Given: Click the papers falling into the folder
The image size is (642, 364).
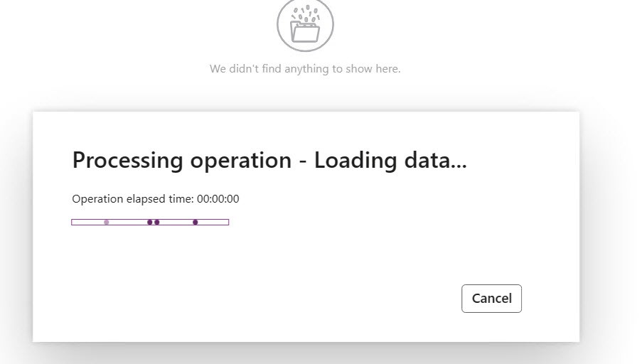Looking at the screenshot, I should 306,16.
